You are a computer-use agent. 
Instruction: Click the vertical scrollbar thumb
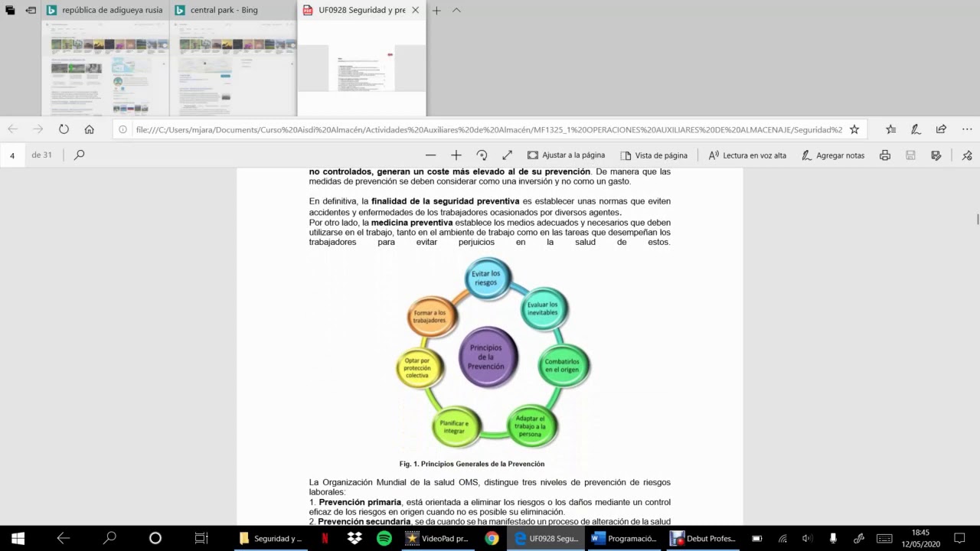977,220
